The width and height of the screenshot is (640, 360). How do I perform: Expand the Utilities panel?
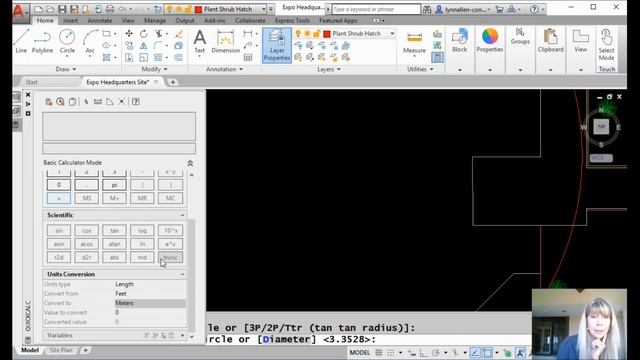point(420,69)
